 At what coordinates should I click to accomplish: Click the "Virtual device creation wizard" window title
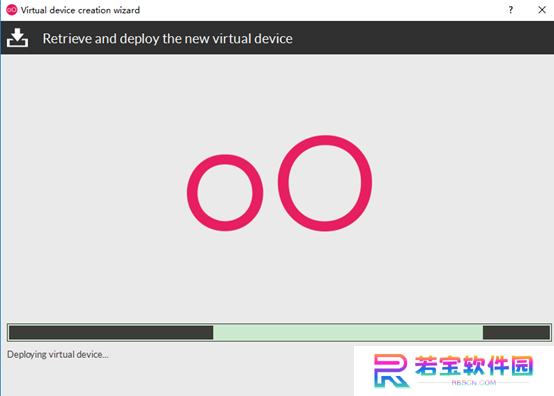coord(80,10)
